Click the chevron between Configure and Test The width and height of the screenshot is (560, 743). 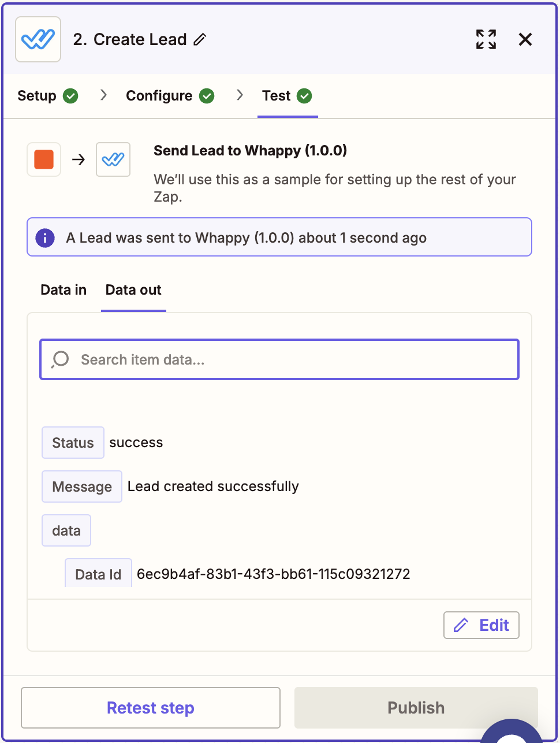tap(240, 96)
